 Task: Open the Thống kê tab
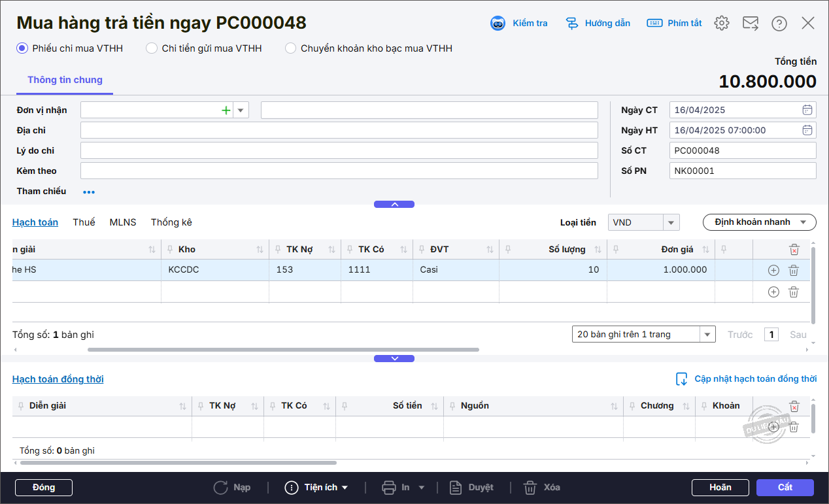click(x=171, y=222)
